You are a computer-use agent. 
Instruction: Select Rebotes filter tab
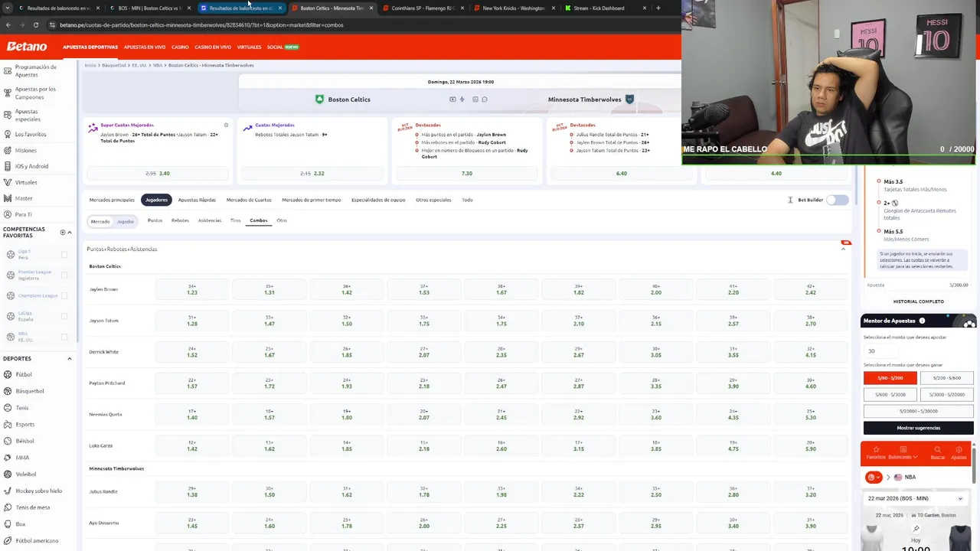(x=180, y=220)
